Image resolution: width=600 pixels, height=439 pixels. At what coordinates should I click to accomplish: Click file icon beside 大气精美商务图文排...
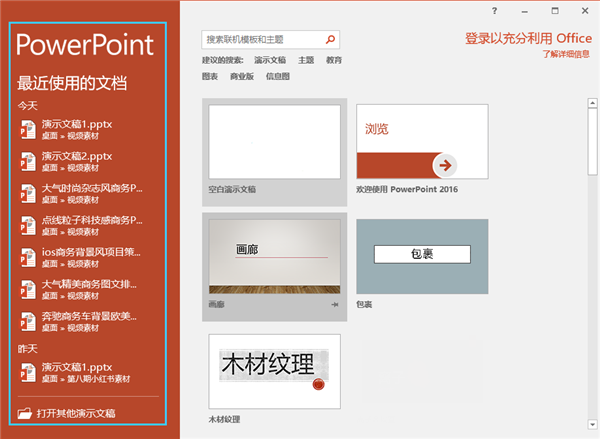click(x=28, y=290)
